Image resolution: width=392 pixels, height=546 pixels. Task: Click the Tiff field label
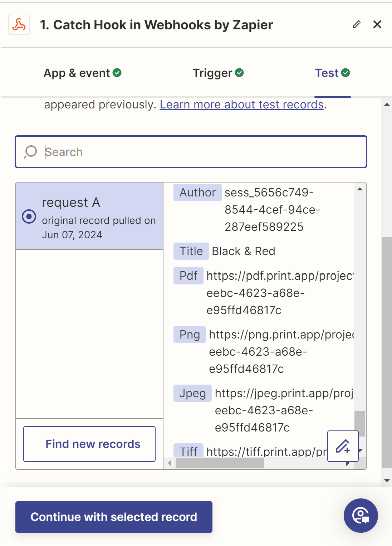point(188,451)
